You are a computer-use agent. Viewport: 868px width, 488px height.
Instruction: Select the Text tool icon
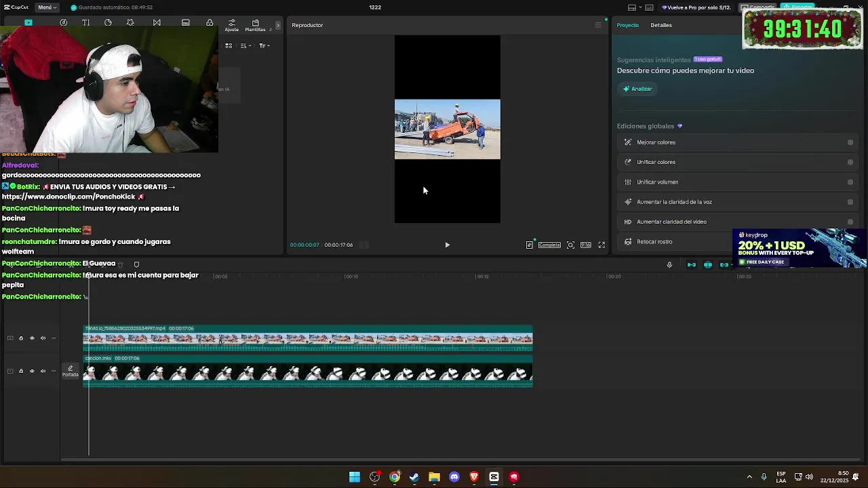pyautogui.click(x=85, y=22)
